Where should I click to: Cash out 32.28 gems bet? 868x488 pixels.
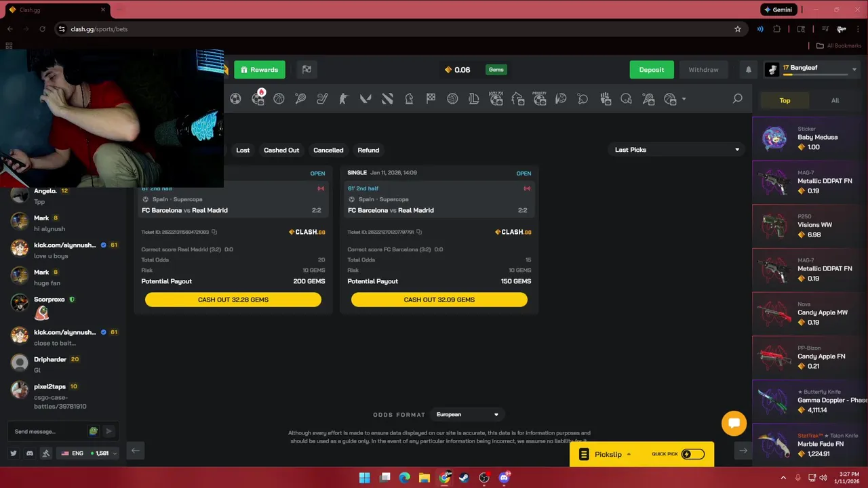[x=233, y=300]
